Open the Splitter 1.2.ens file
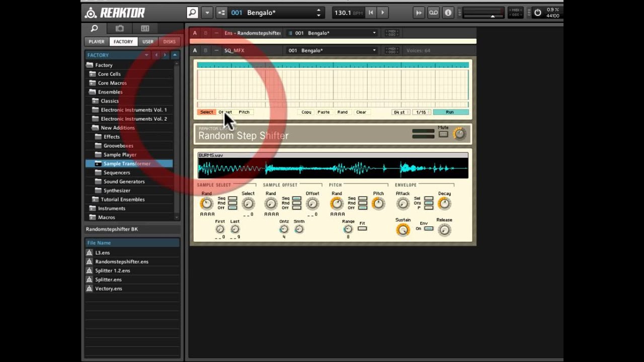Screen dimensions: 644x362 pos(113,270)
